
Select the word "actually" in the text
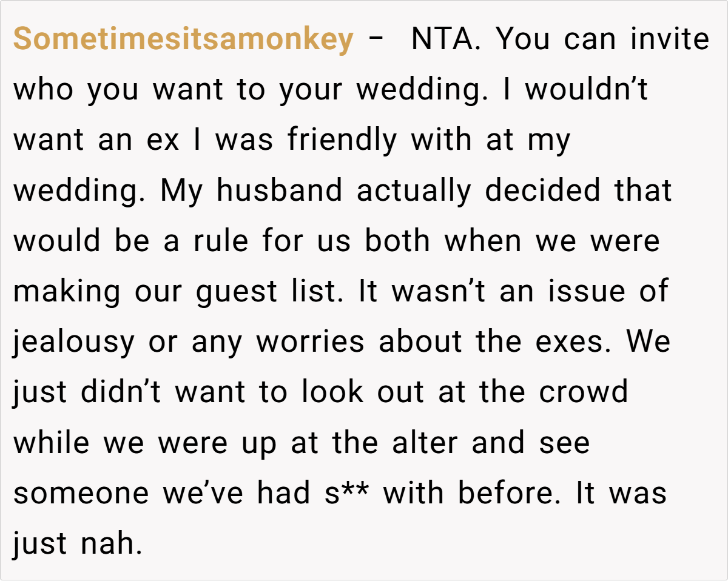pos(414,190)
